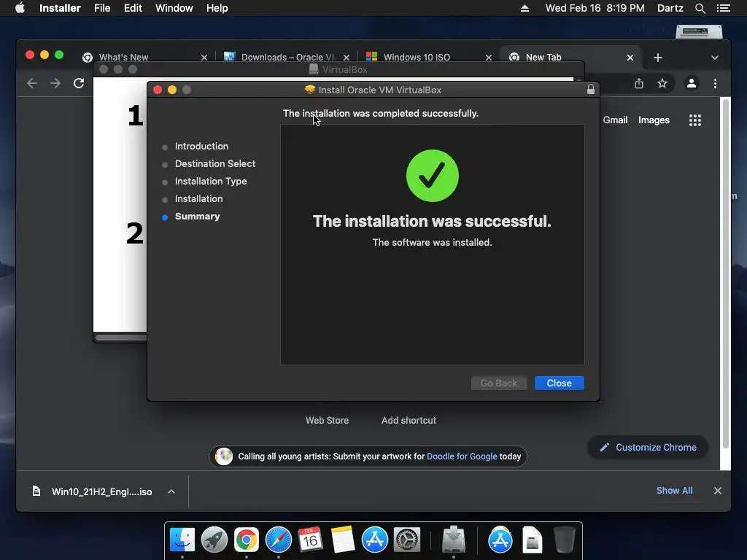Switch to the What's New tab
The image size is (747, 560).
(x=123, y=57)
